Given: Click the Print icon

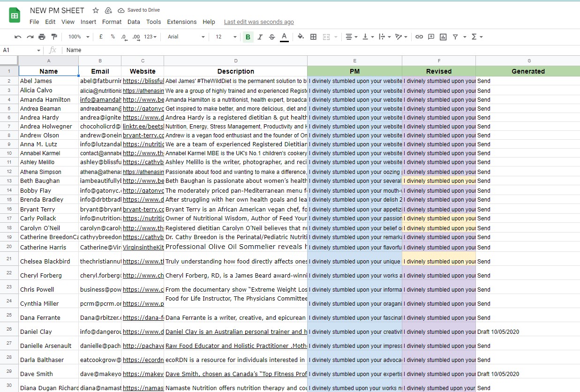Looking at the screenshot, I should click(x=42, y=37).
